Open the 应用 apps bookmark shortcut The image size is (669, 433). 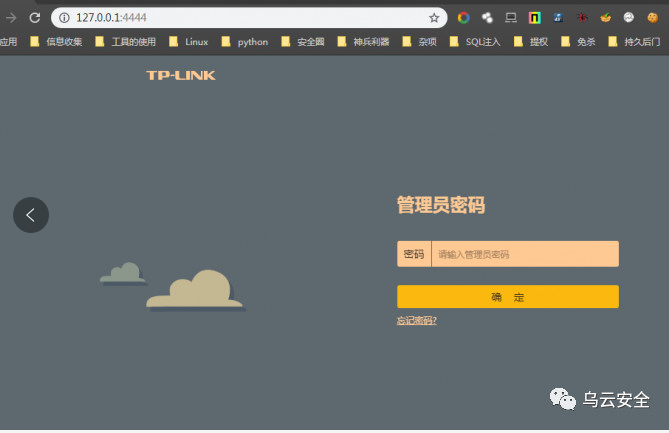(x=9, y=42)
